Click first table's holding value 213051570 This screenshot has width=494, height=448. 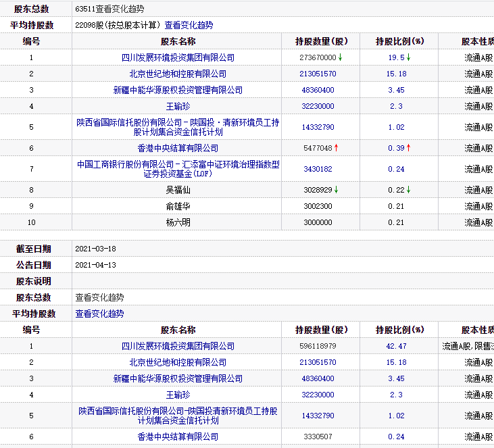point(318,74)
